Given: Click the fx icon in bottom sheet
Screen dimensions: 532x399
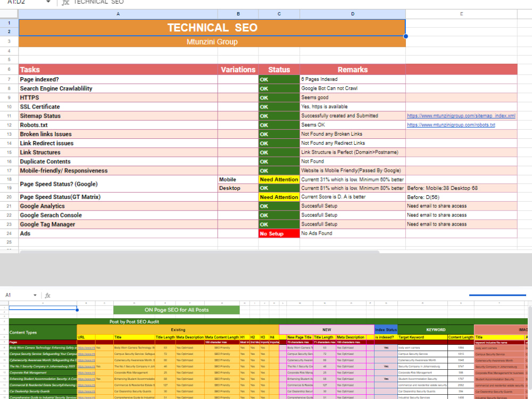Looking at the screenshot, I should tap(48, 295).
